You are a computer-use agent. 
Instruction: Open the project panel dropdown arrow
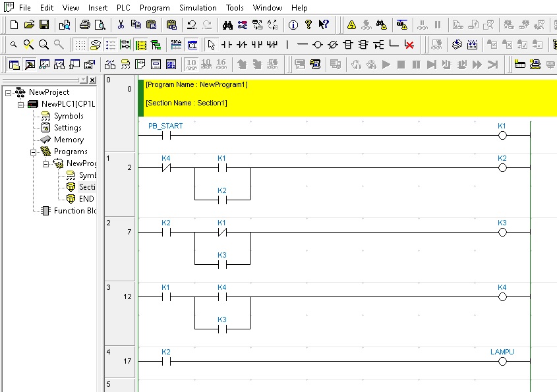(84, 80)
